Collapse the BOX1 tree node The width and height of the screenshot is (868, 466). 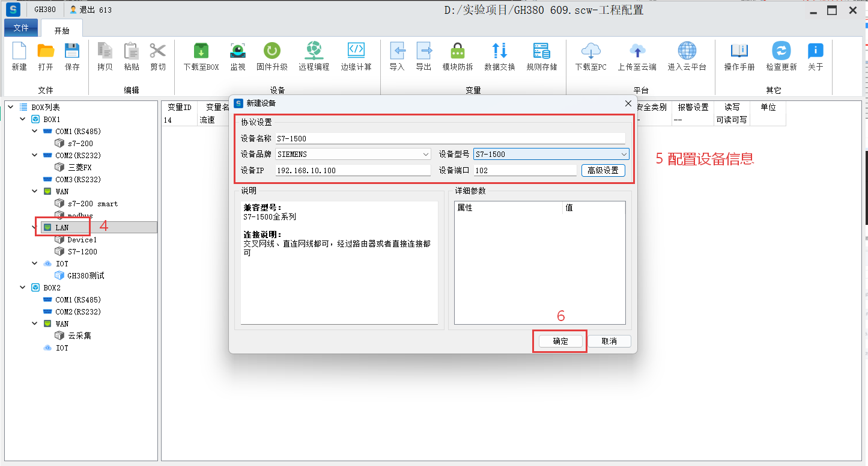pos(23,119)
